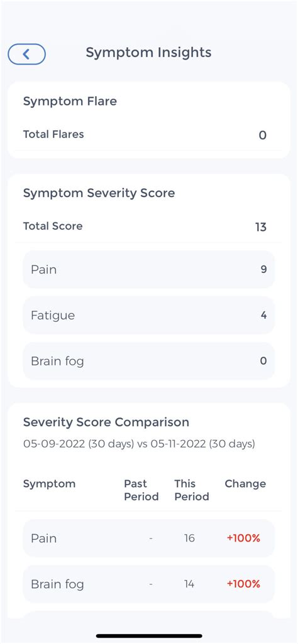
Task: Open the Fatigue severity score row
Action: 148,315
